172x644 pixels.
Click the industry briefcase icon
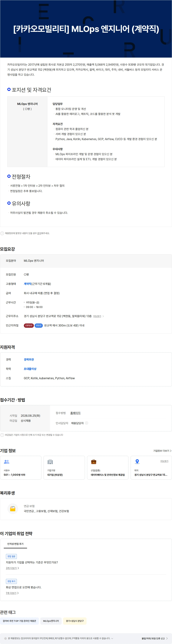tap(94, 462)
